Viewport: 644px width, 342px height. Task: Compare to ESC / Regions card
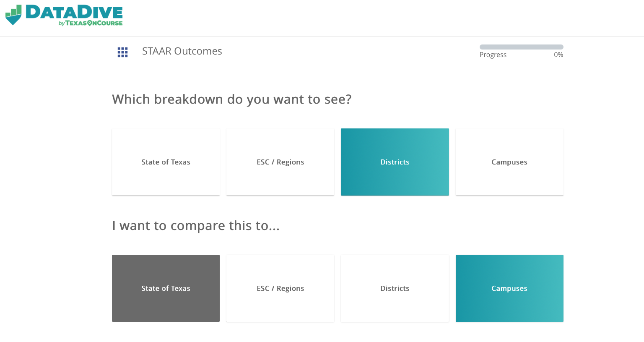coord(280,288)
